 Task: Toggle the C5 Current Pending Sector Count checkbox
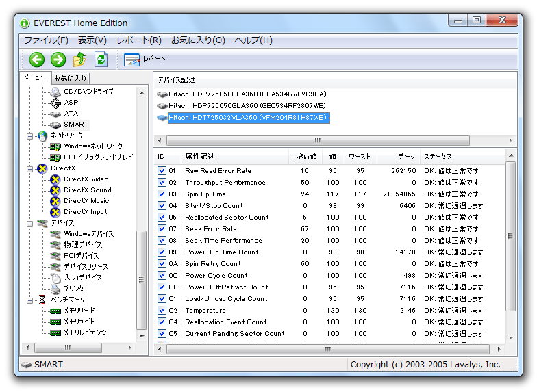(x=162, y=334)
